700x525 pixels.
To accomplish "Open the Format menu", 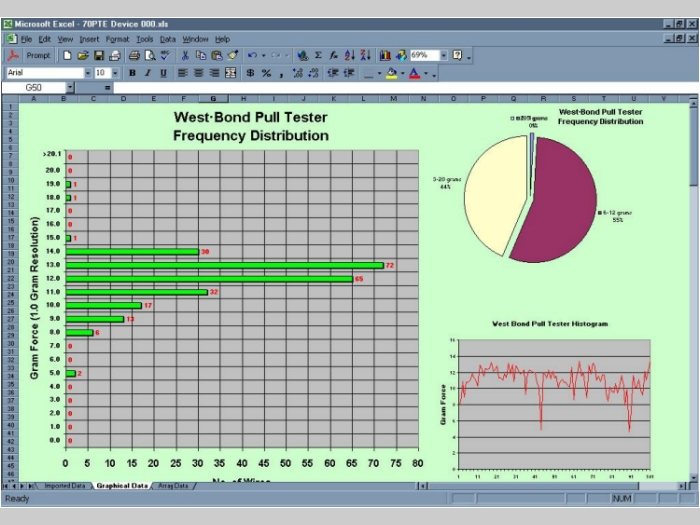I will pos(117,39).
